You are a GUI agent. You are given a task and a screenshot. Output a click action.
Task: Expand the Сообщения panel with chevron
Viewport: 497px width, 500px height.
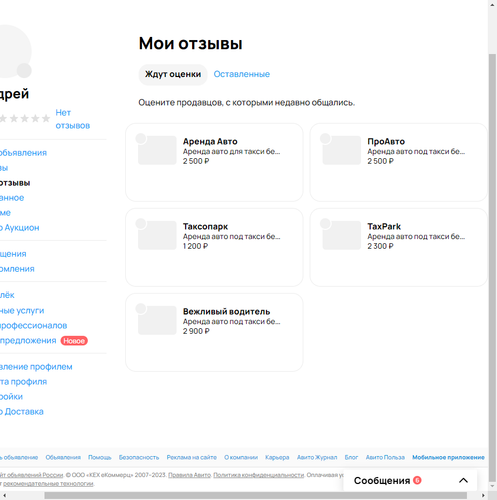[x=463, y=480]
